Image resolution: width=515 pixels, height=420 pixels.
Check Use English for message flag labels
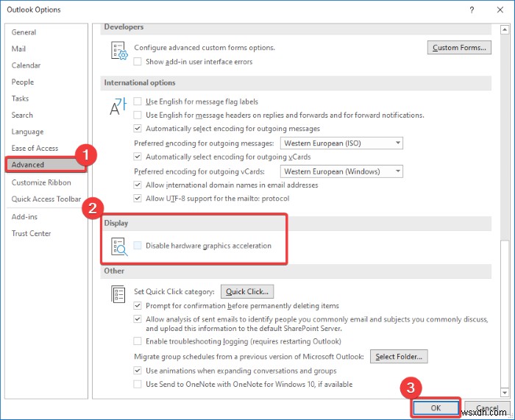[x=138, y=102]
